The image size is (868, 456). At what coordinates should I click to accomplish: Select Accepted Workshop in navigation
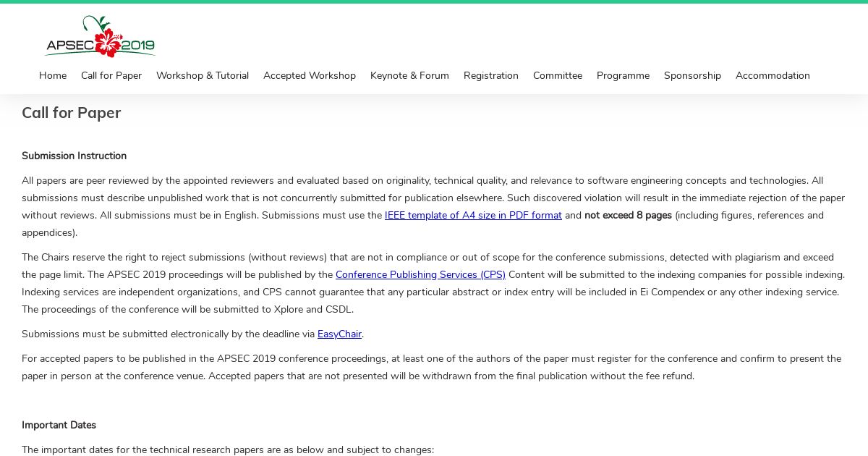pyautogui.click(x=310, y=75)
